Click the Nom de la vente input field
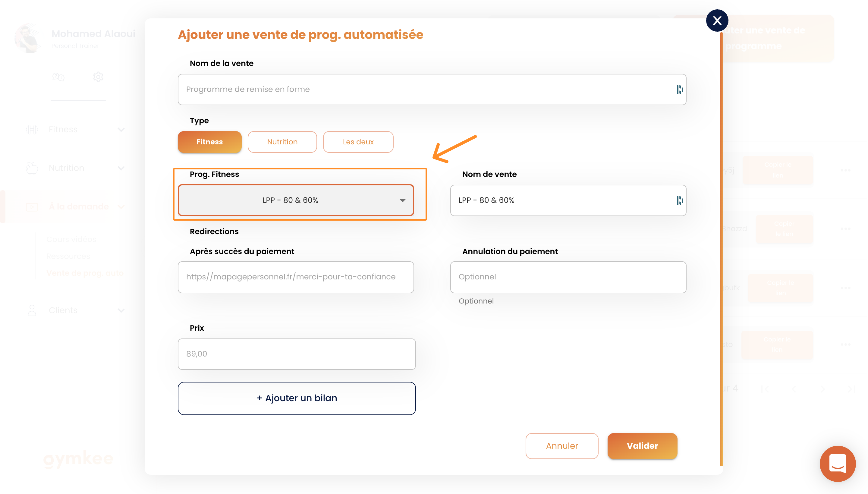This screenshot has height=494, width=868. click(x=432, y=90)
